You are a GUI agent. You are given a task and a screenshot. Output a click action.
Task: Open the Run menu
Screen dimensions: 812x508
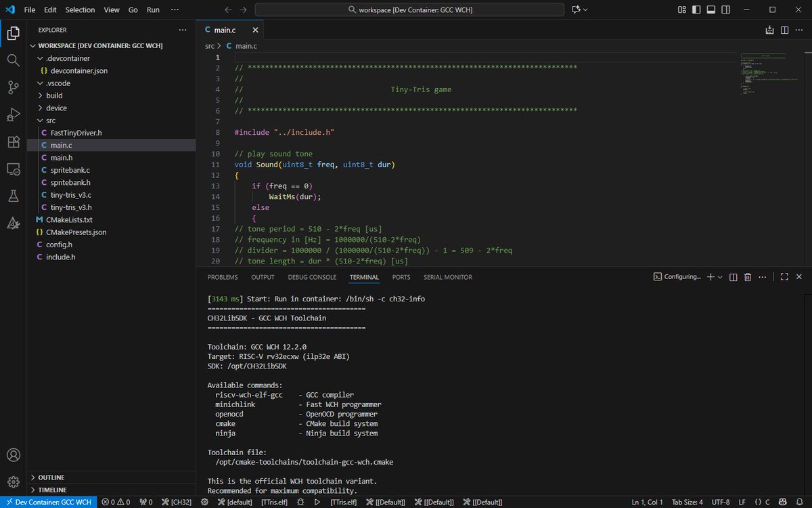tap(153, 10)
